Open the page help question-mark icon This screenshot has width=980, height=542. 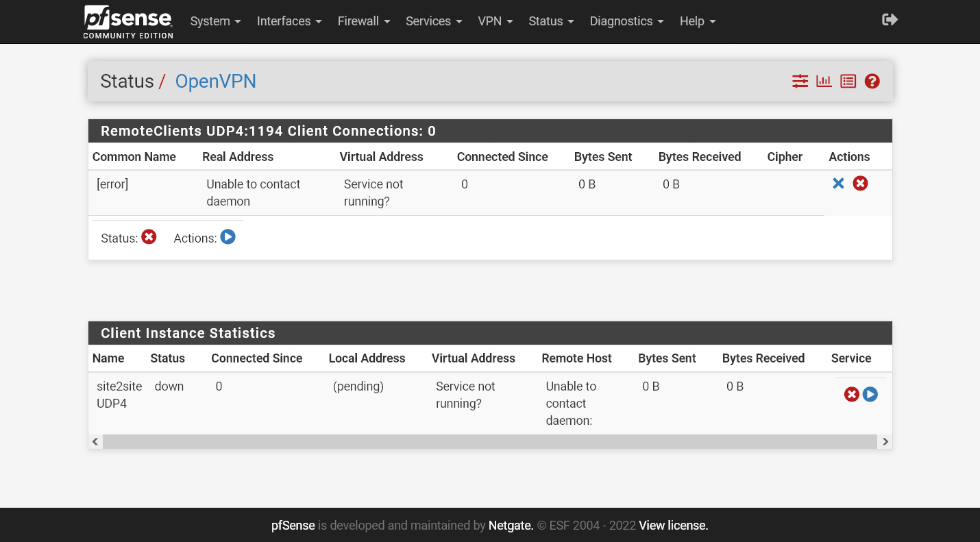click(x=872, y=81)
